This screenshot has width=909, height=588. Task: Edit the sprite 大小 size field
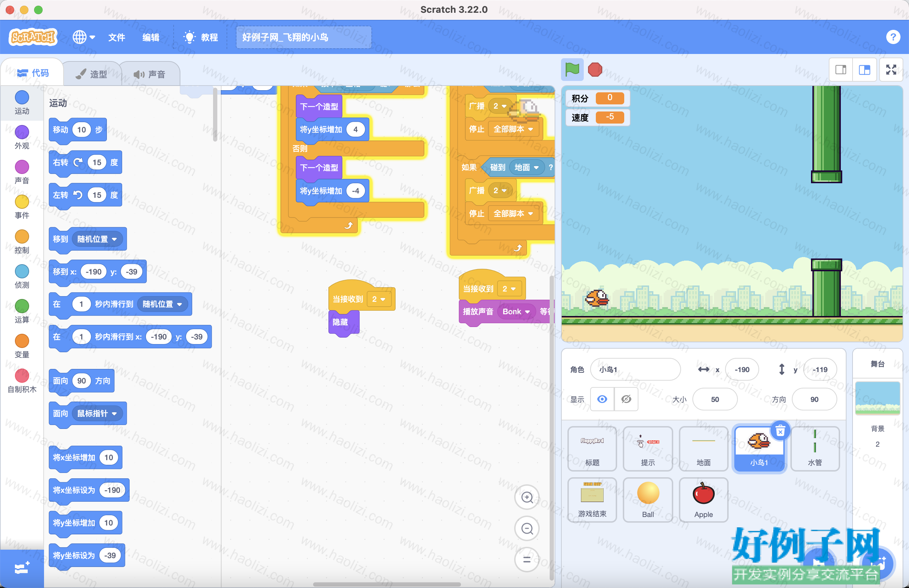click(x=715, y=399)
